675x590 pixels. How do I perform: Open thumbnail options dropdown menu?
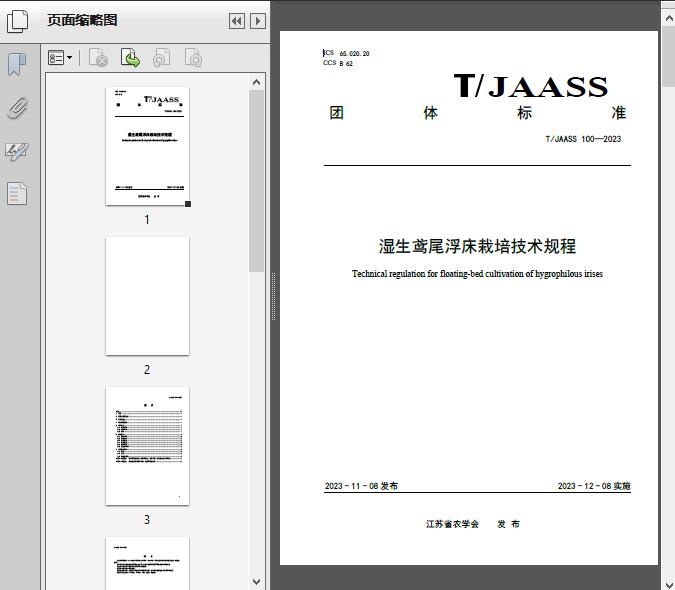pos(60,57)
